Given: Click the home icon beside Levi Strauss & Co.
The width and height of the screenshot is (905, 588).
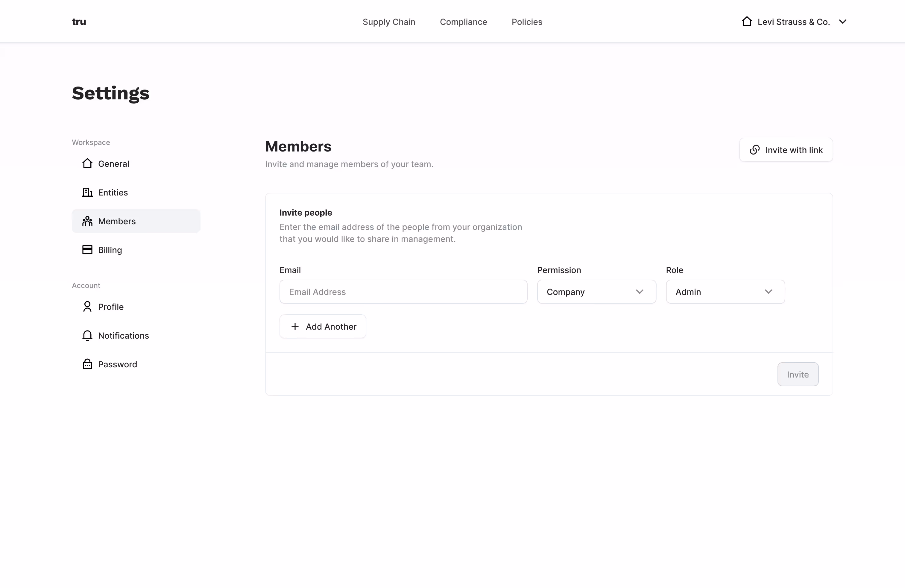Looking at the screenshot, I should (747, 21).
